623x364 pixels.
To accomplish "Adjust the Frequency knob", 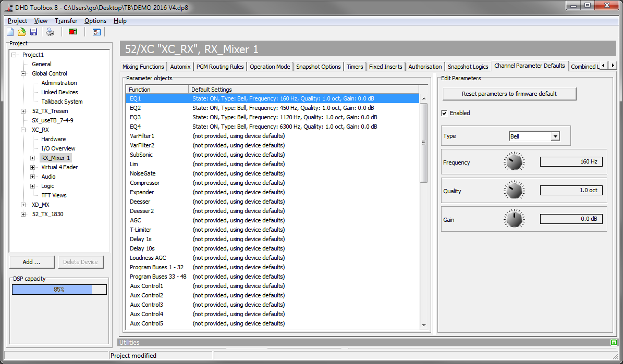I will [514, 161].
